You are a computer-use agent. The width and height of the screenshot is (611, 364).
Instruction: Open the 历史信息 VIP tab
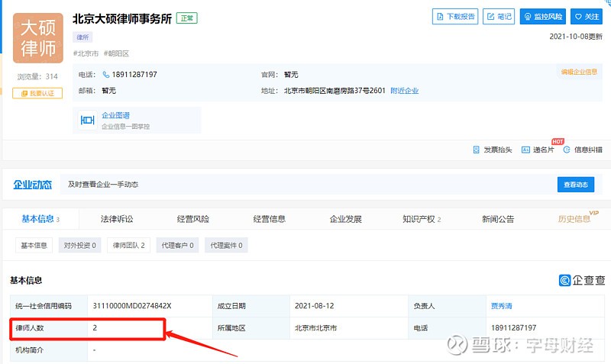coord(574,219)
